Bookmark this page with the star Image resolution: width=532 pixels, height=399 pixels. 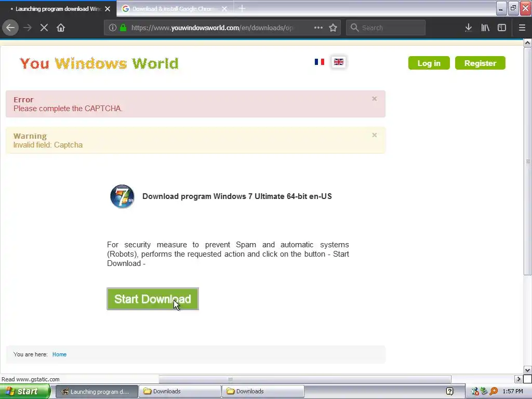[x=333, y=28]
